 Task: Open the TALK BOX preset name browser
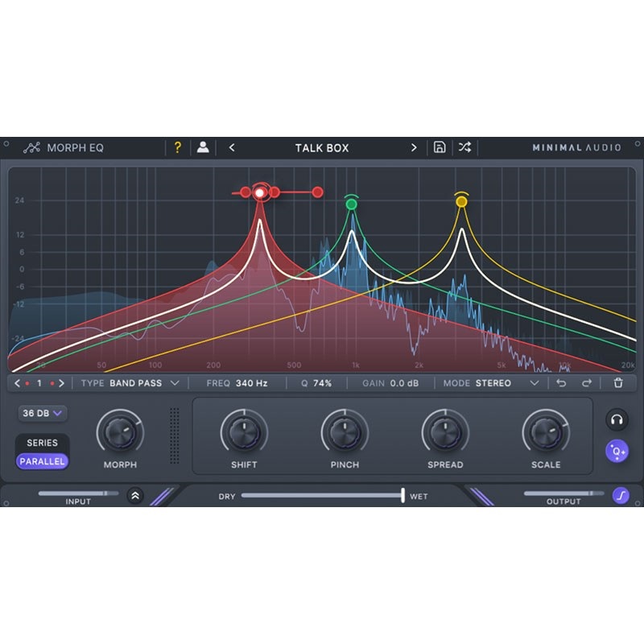point(322,148)
